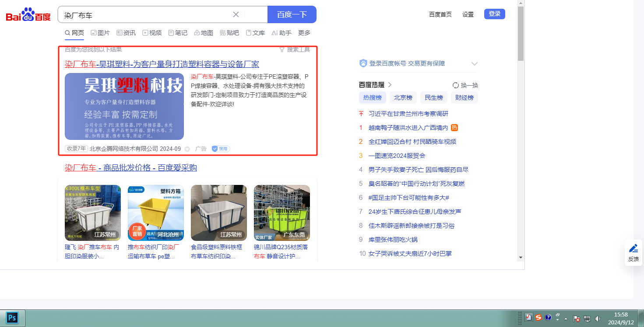Open hot search 全红婵回迈合村 村民晒骑车视频
Image resolution: width=644 pixels, height=327 pixels.
(x=412, y=142)
